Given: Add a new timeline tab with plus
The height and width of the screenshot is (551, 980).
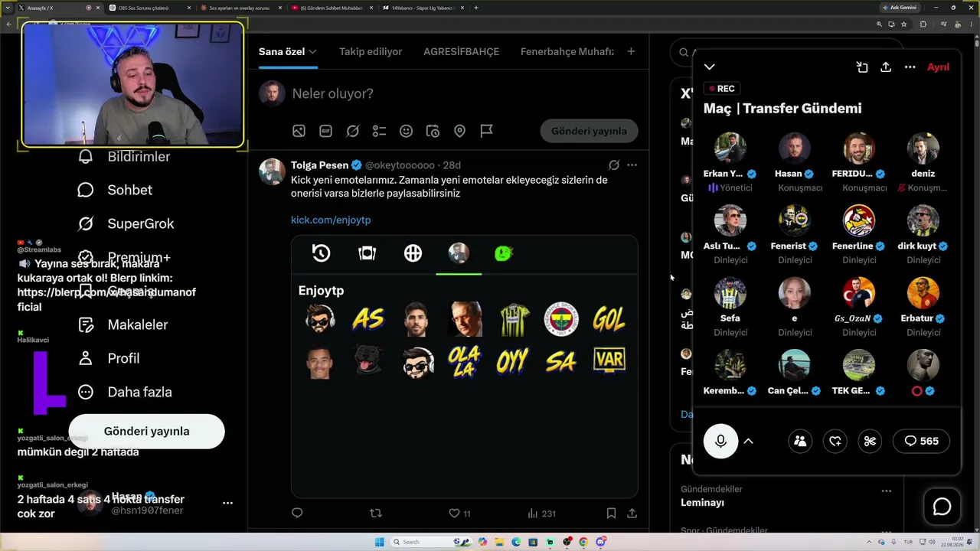Looking at the screenshot, I should click(631, 51).
